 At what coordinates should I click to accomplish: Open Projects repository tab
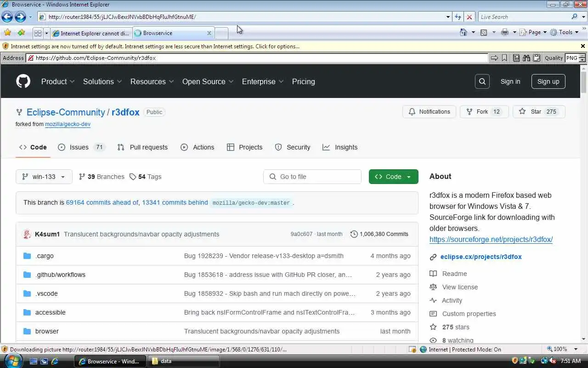point(245,147)
